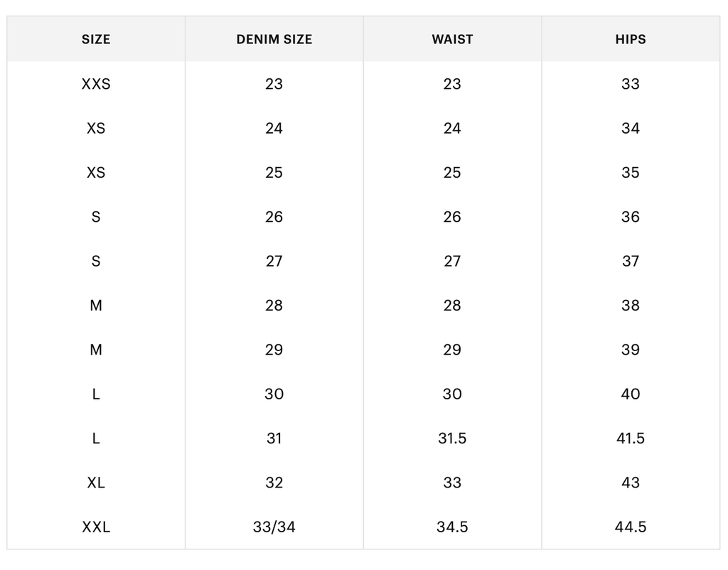Select hips measurement 38
Viewport: 728px width, 570px height.
631,306
